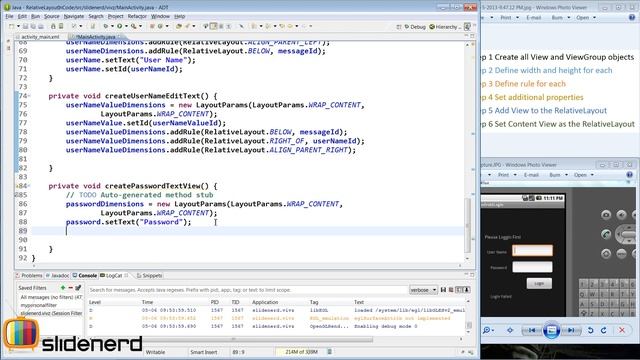Open the Source menu
Viewport: 640px width, 360px height.
[x=52, y=16]
